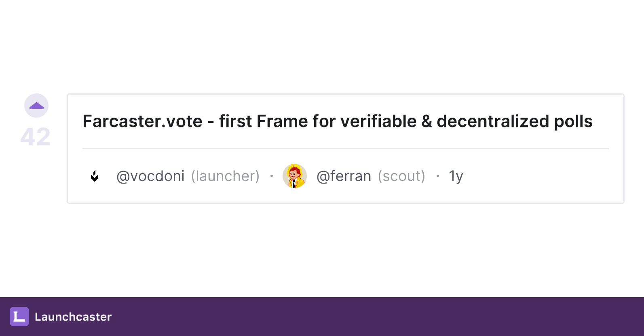This screenshot has height=336, width=644.
Task: Click the separator dot after @vocdoni
Action: pyautogui.click(x=271, y=176)
